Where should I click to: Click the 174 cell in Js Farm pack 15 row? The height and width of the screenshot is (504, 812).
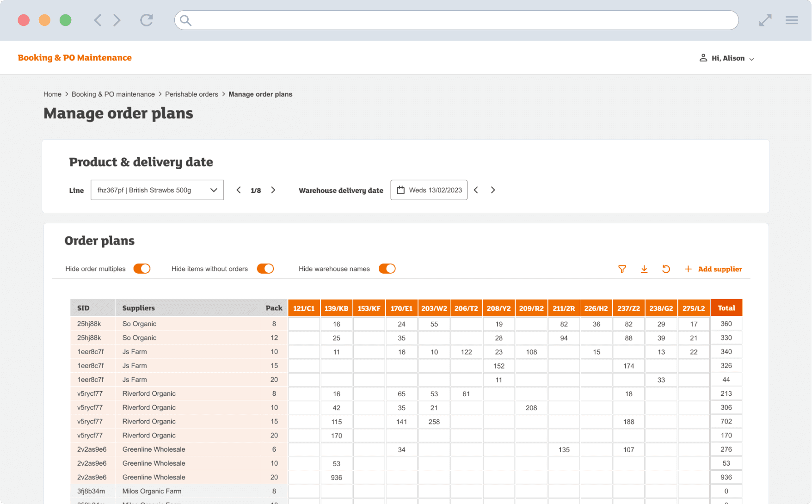(x=629, y=366)
